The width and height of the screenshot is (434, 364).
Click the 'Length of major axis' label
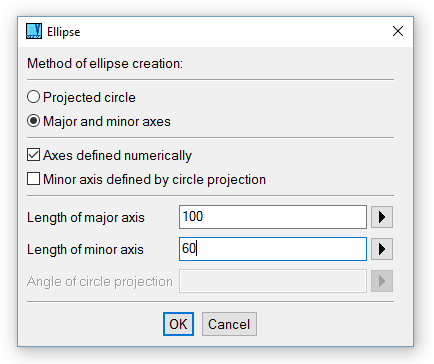pyautogui.click(x=86, y=217)
